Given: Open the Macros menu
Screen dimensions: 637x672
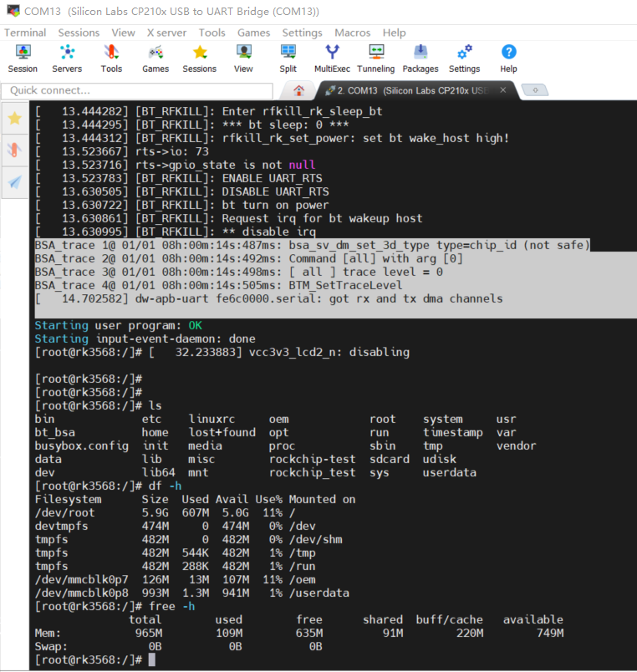Looking at the screenshot, I should point(353,33).
